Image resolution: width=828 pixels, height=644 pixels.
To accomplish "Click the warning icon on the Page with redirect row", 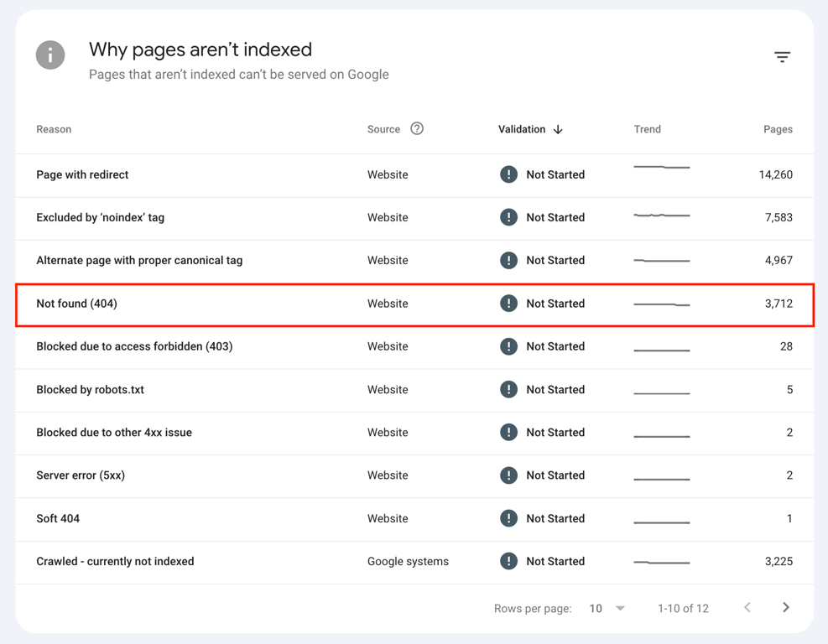I will point(509,174).
